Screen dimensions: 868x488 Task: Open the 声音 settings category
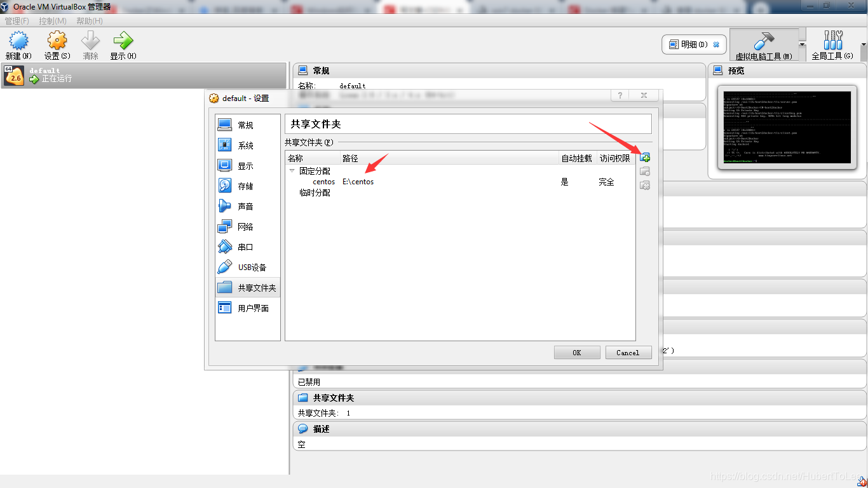pyautogui.click(x=248, y=207)
